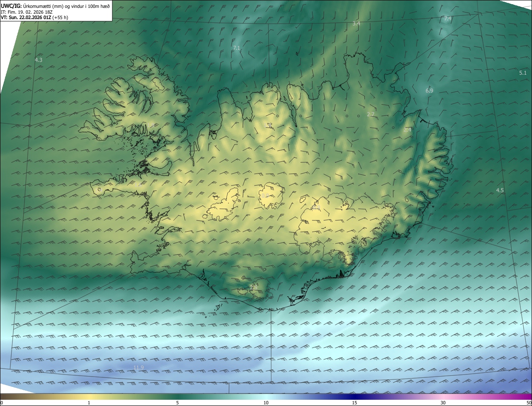Click the 30 tick label on the colour scale
532x406 pixels.
pos(443,403)
